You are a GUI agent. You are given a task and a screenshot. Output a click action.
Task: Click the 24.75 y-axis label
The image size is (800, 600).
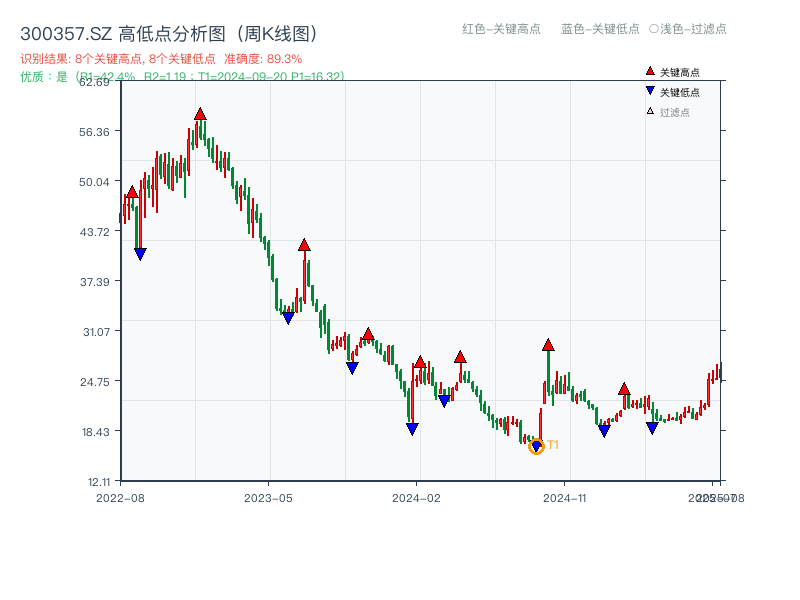click(94, 382)
